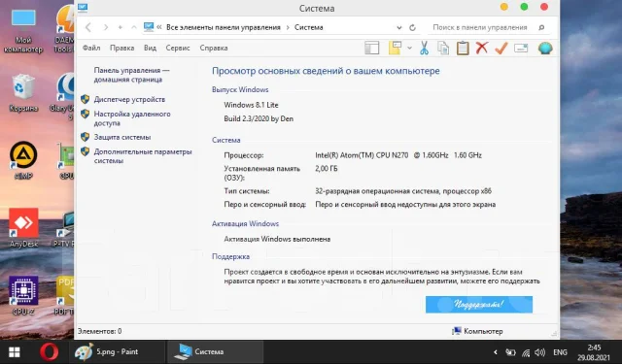Open the Правка menu

click(121, 48)
